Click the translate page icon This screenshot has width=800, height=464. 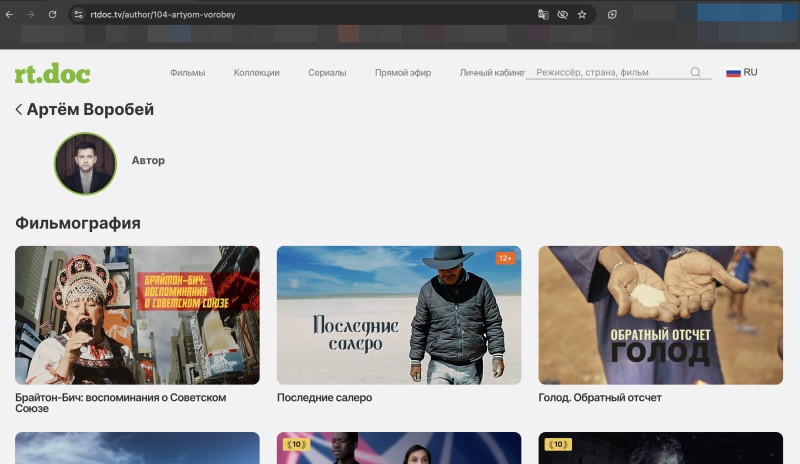(543, 14)
